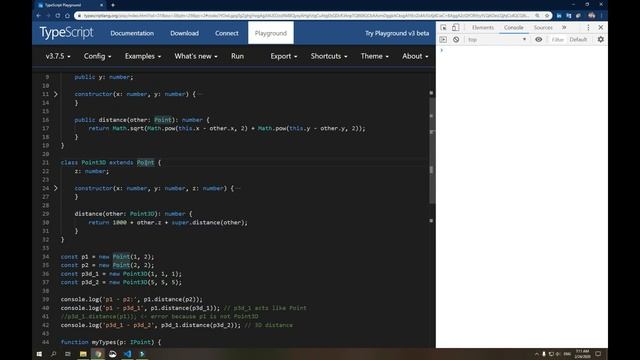Viewport: 640px width, 360px height.
Task: Activate the DevTools inspect element picker
Action: 443,27
